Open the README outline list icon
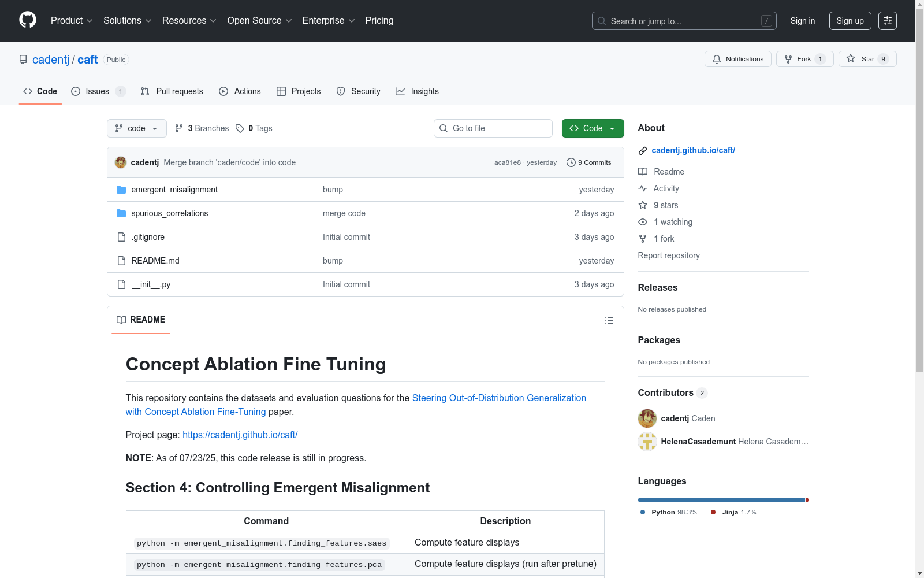Image resolution: width=924 pixels, height=578 pixels. (609, 320)
